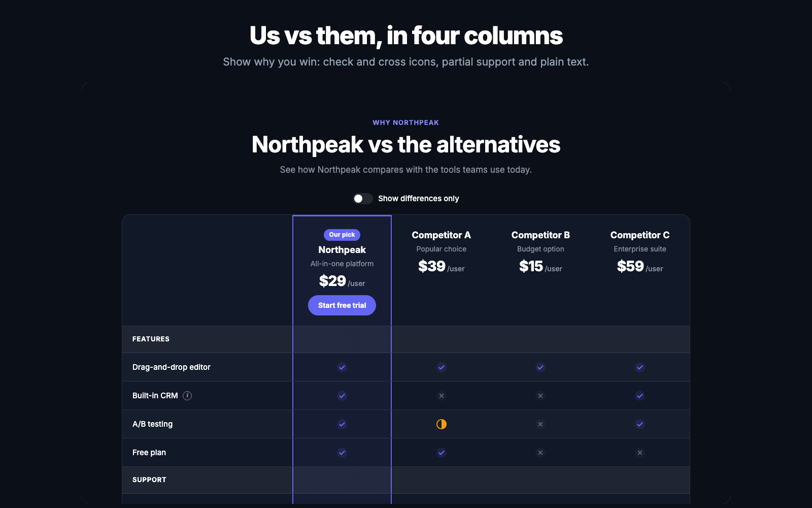This screenshot has height=508, width=812.
Task: Click Competitor C's Free plan cross icon
Action: click(x=640, y=453)
